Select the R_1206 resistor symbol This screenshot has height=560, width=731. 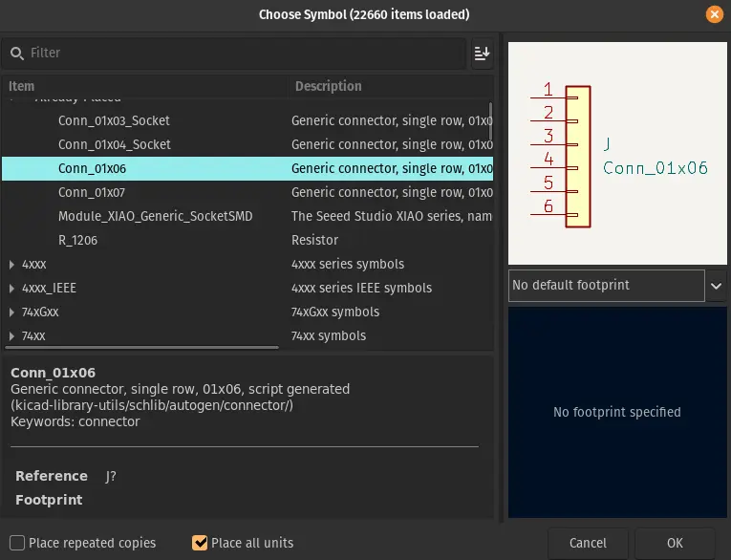pos(77,241)
